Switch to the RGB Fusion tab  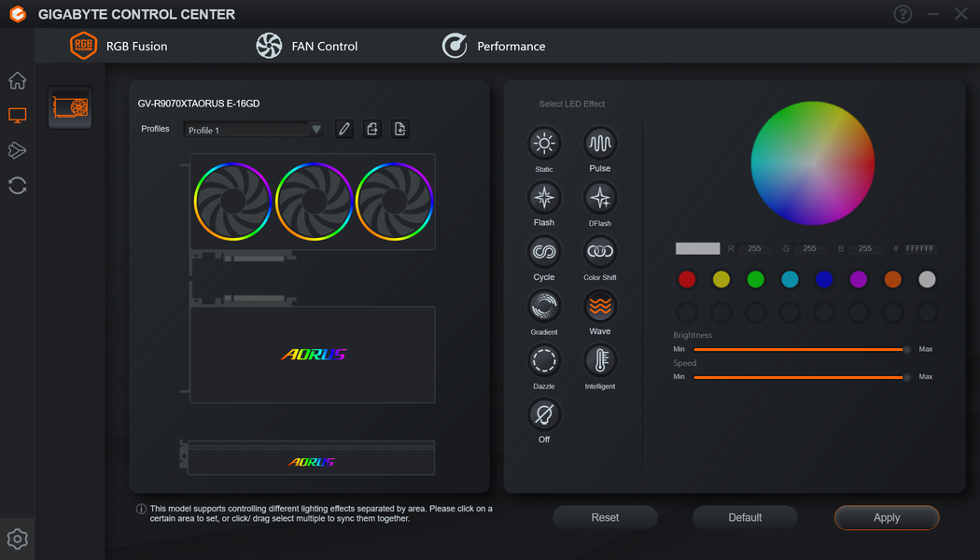(x=119, y=46)
